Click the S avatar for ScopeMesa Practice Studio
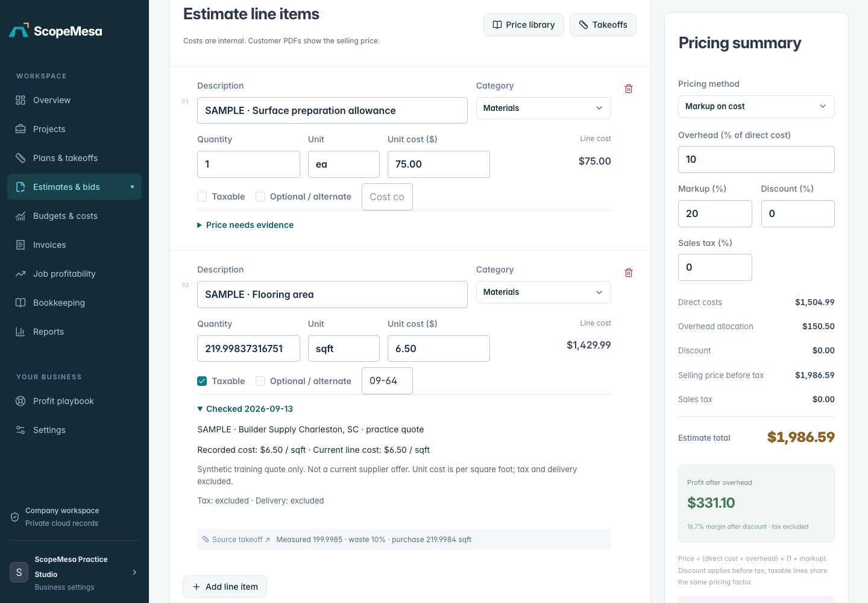 19,572
